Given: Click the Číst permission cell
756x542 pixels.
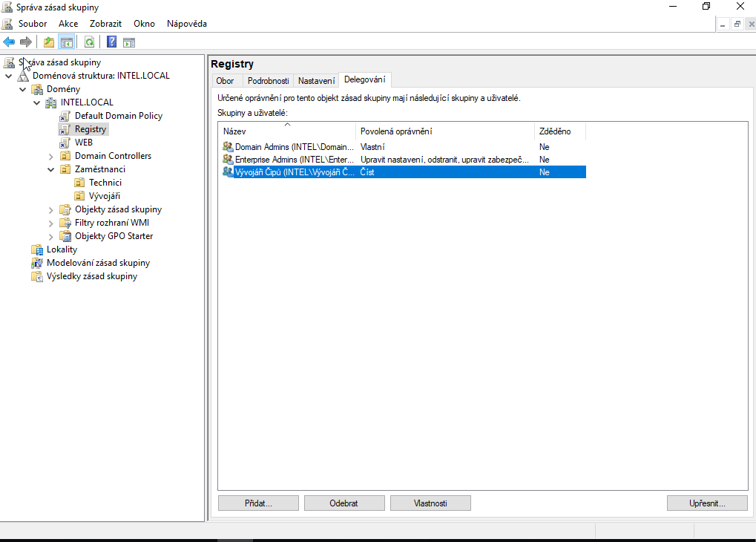Looking at the screenshot, I should [367, 172].
